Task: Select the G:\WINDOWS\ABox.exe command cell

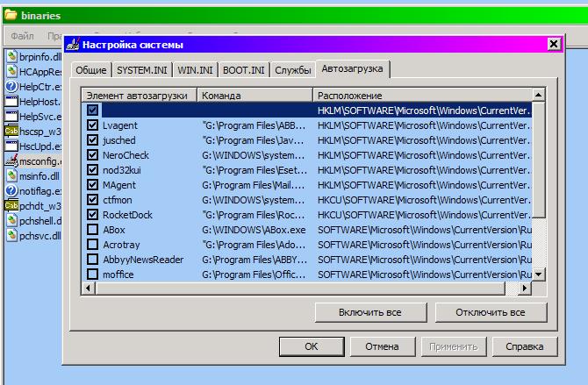Action: (x=254, y=230)
